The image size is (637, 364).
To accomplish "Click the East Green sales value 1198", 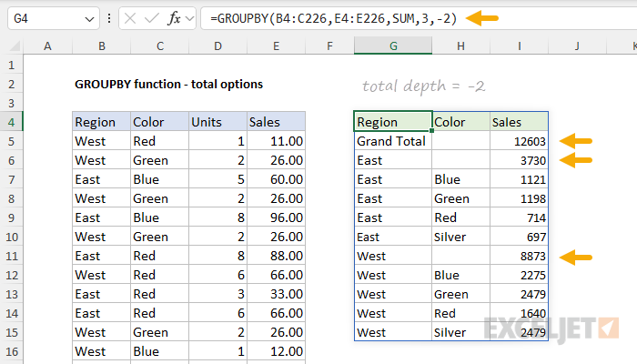I will tap(520, 198).
